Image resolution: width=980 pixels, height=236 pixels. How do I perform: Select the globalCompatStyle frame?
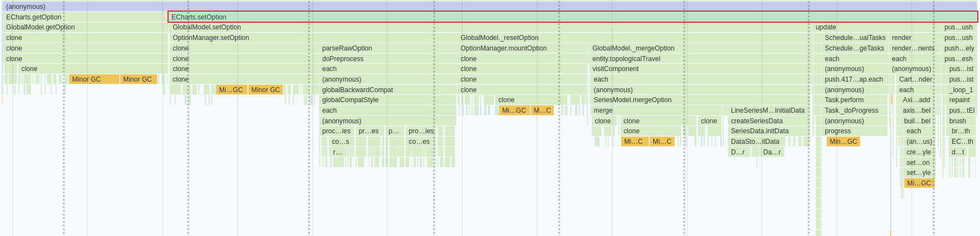[x=387, y=100]
